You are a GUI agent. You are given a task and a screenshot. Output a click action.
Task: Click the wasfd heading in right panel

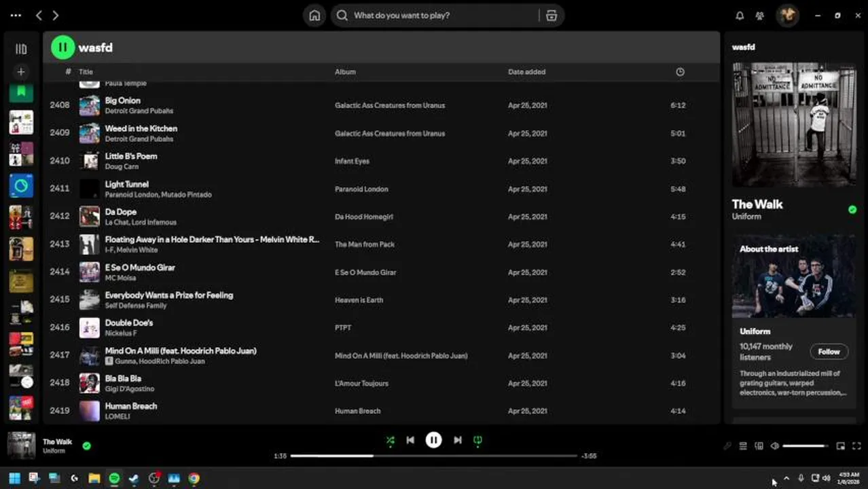pos(743,47)
